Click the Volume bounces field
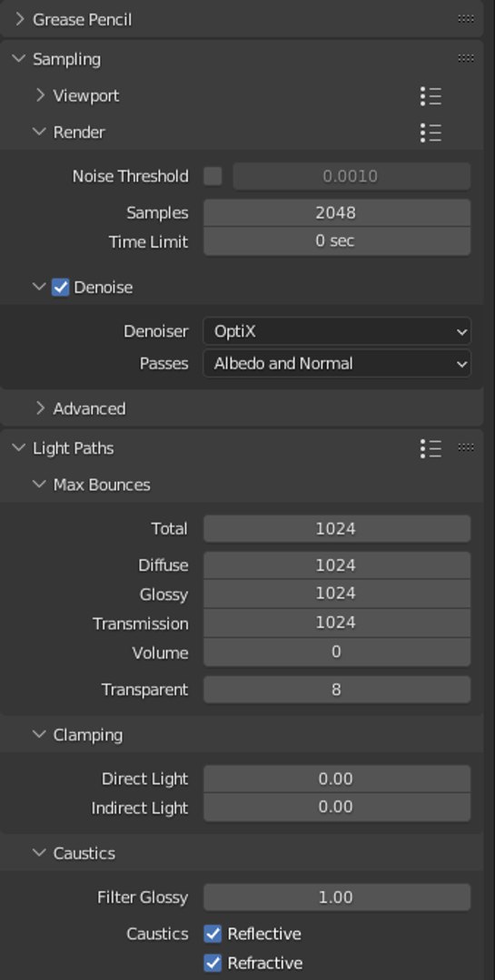This screenshot has height=980, width=495. (337, 652)
